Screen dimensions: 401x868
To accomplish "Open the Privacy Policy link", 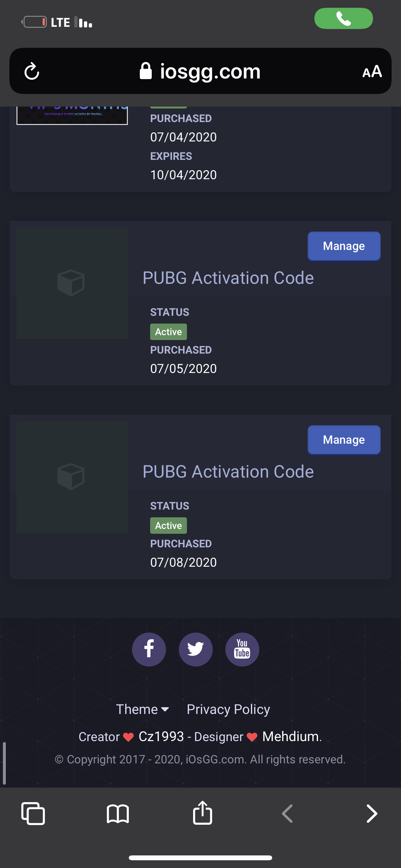I will point(228,709).
